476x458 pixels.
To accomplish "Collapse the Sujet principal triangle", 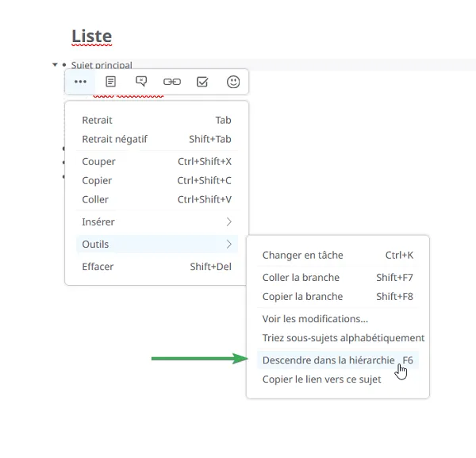I will (55, 64).
